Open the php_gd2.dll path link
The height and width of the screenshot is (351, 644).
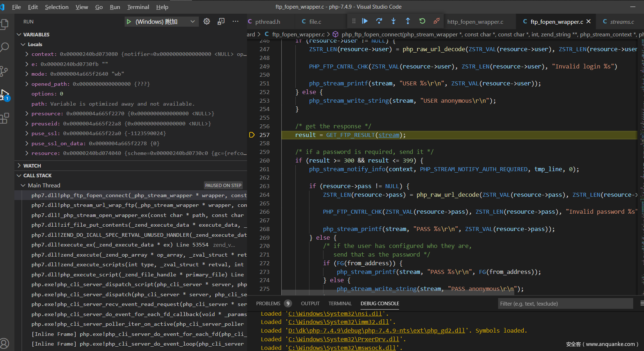376,330
